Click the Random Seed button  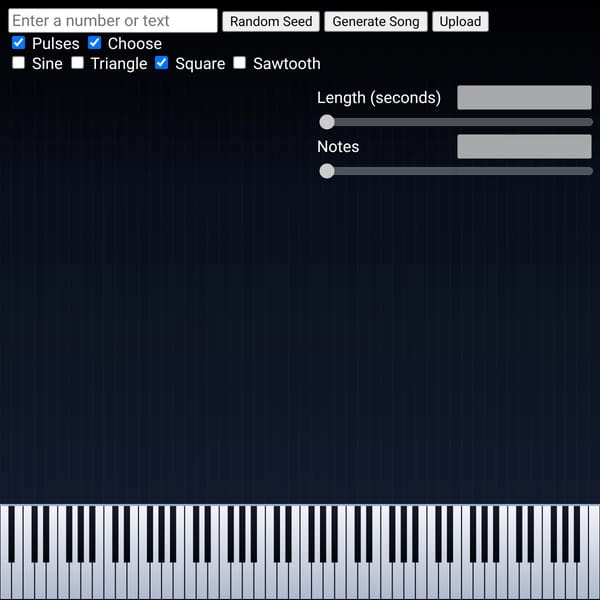pos(271,21)
